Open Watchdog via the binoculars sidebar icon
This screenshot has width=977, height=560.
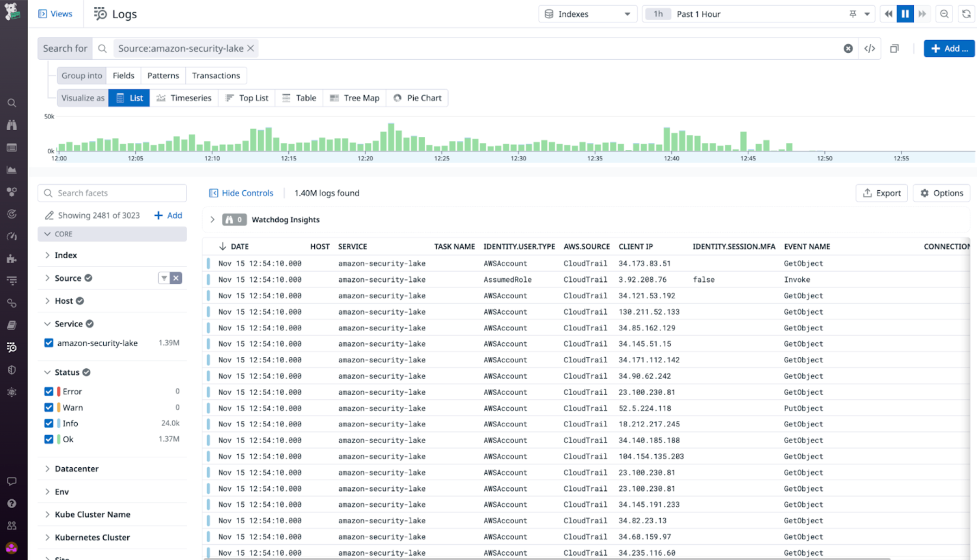[x=12, y=124]
